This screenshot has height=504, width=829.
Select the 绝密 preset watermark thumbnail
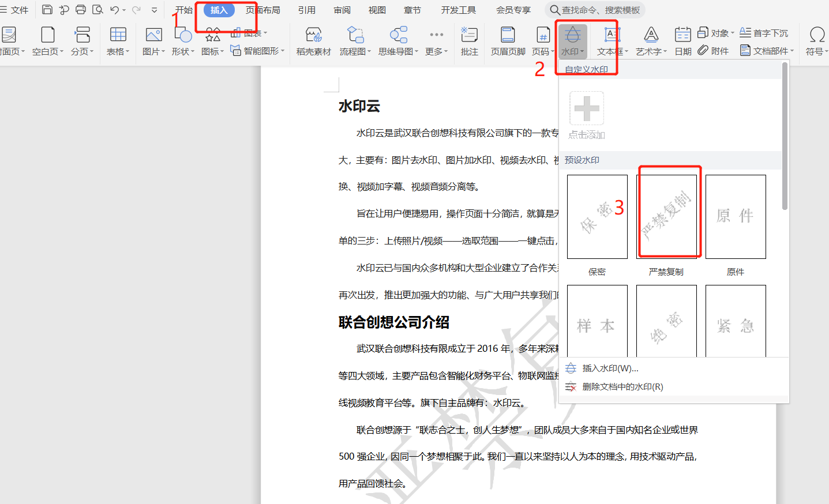click(666, 321)
